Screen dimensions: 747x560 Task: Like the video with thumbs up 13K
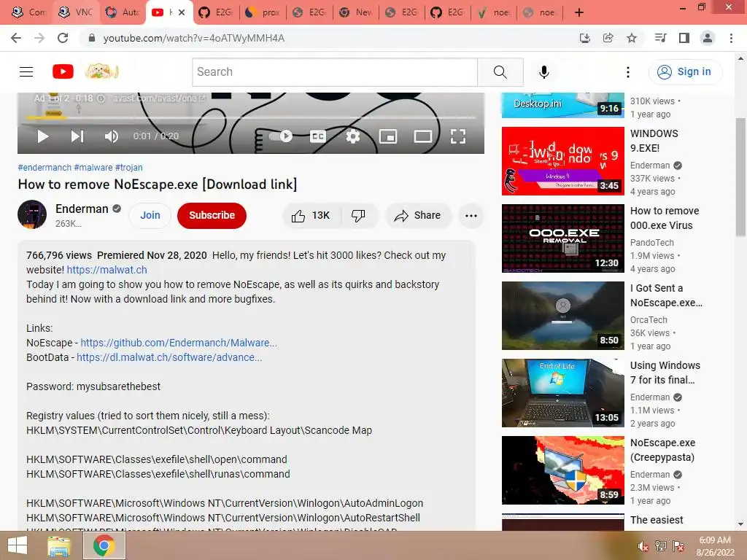tap(311, 216)
